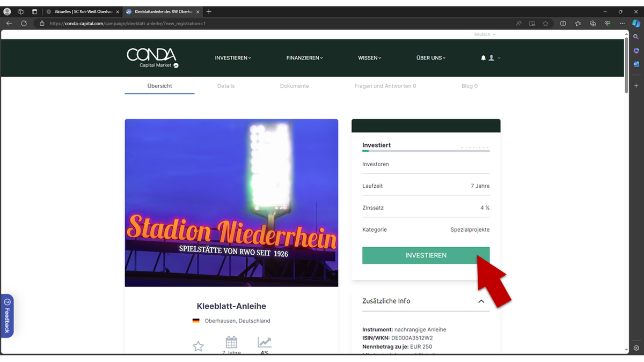Add page to favorites star icon
Screen dimensions: 644x362
545,24
